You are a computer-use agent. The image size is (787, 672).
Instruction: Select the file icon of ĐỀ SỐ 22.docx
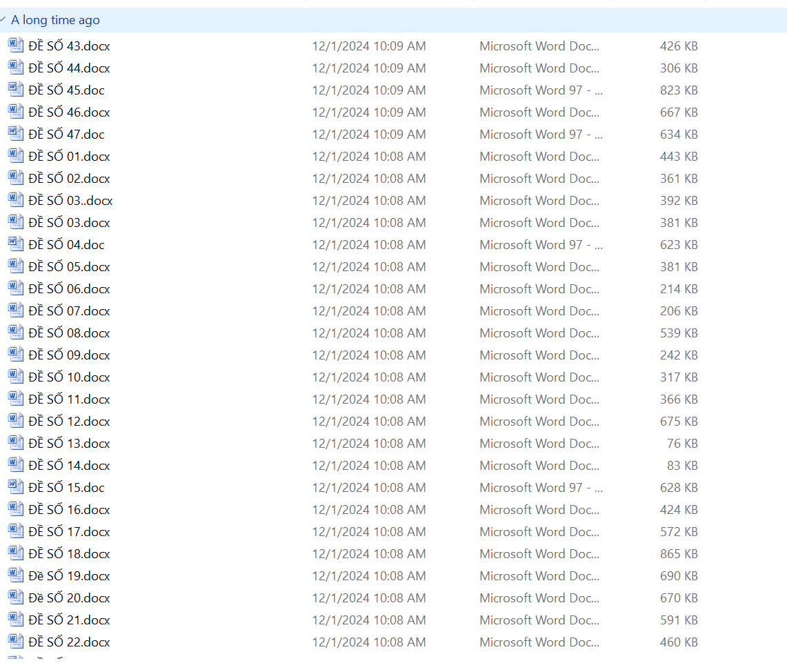point(16,642)
